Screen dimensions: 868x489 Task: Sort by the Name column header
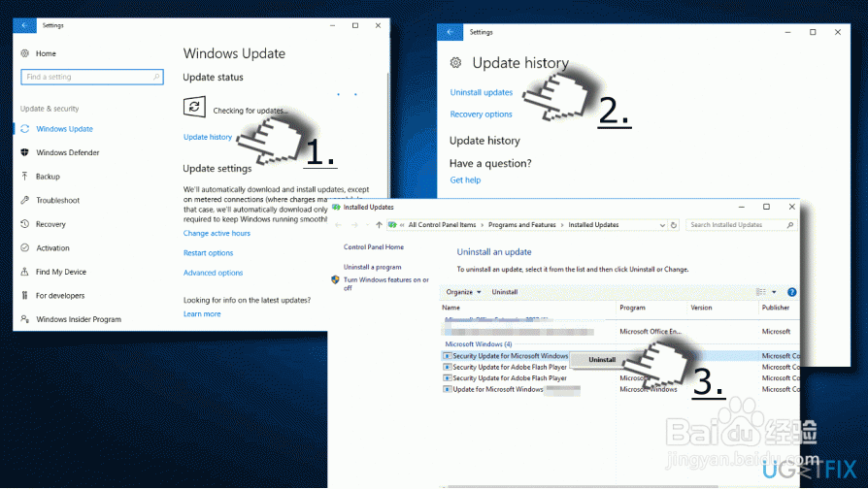[451, 308]
